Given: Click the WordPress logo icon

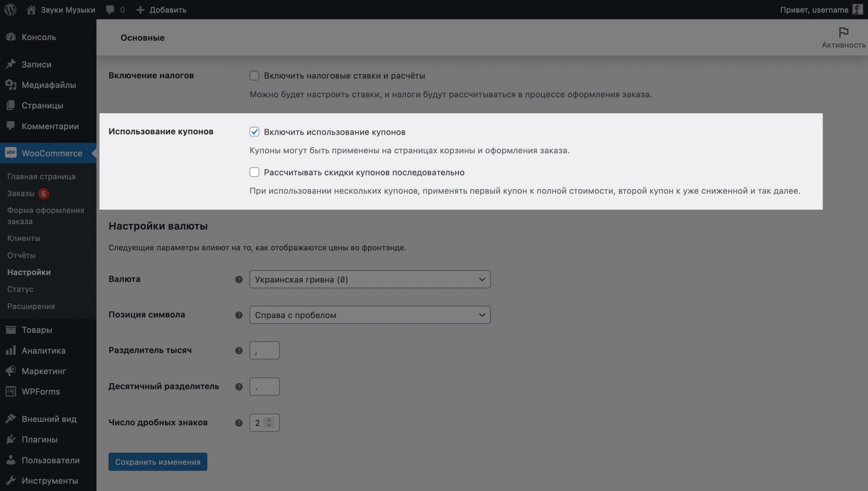Looking at the screenshot, I should click(10, 9).
